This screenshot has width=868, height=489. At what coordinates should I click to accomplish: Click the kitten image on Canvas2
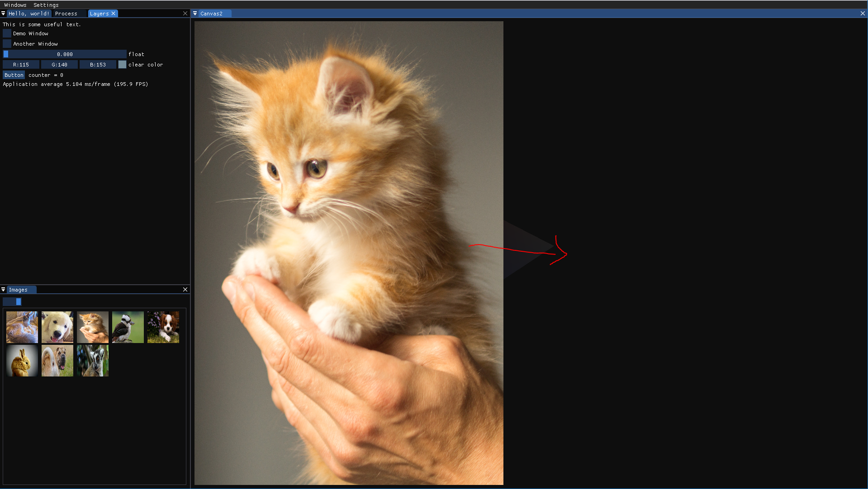click(x=349, y=253)
